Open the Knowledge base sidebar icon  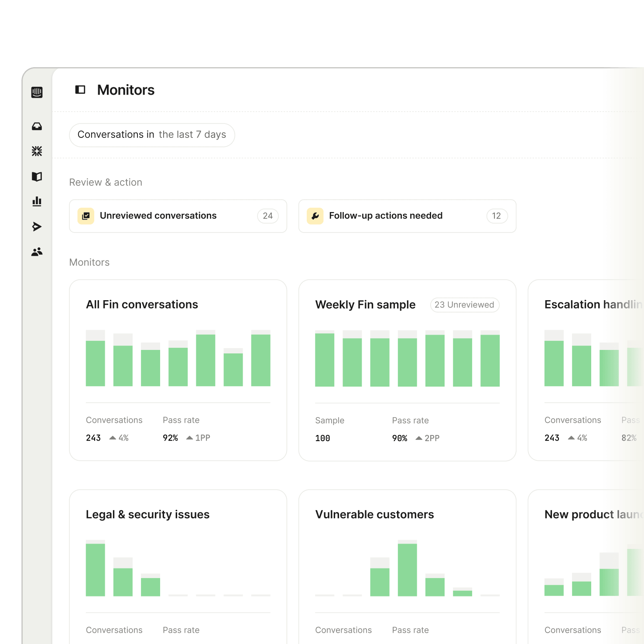pyautogui.click(x=37, y=177)
